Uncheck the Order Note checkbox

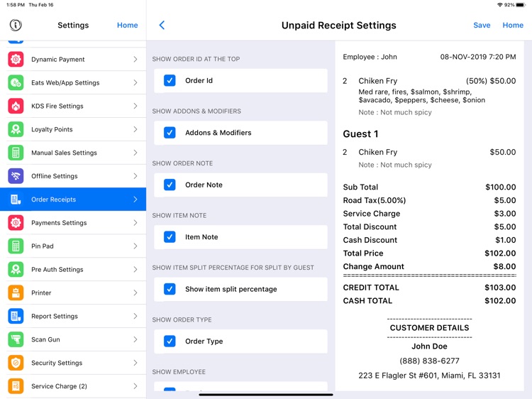click(x=170, y=185)
